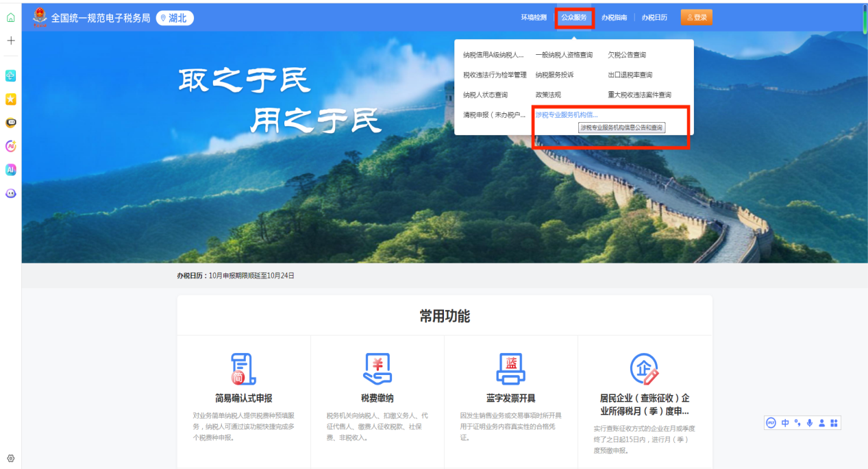This screenshot has width=868, height=469.
Task: Select 涉税专业服务机构信 link
Action: (x=567, y=115)
